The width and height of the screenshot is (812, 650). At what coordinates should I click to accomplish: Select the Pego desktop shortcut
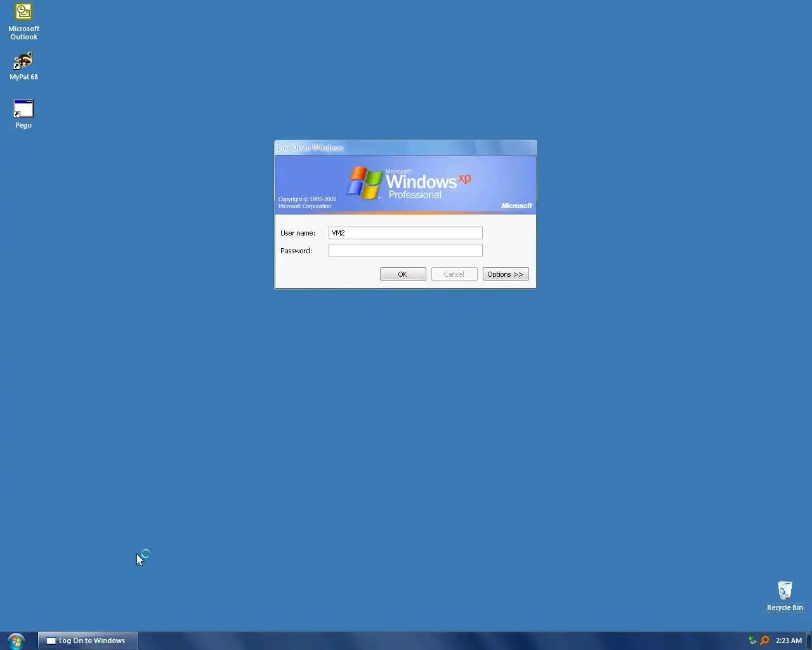23,114
